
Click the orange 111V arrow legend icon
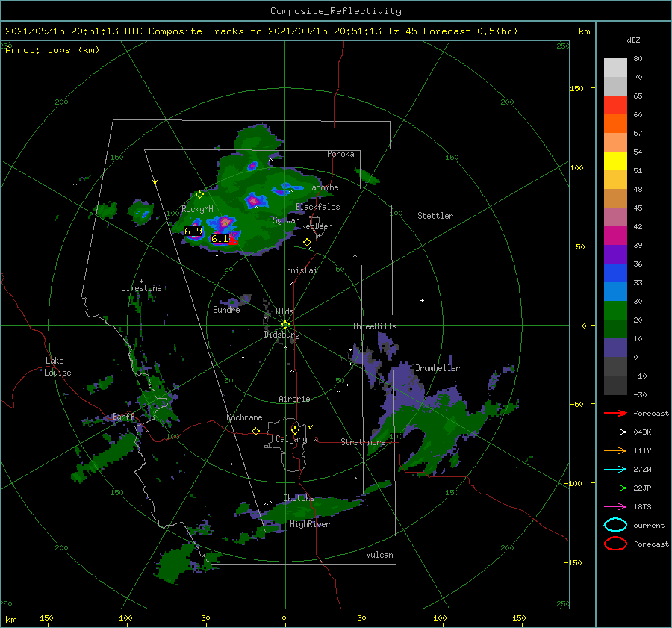[615, 450]
